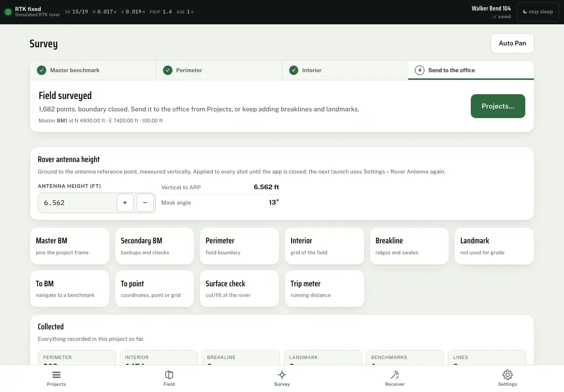Image resolution: width=564 pixels, height=392 pixels.
Task: Select the Survey crosshair icon
Action: pyautogui.click(x=282, y=375)
